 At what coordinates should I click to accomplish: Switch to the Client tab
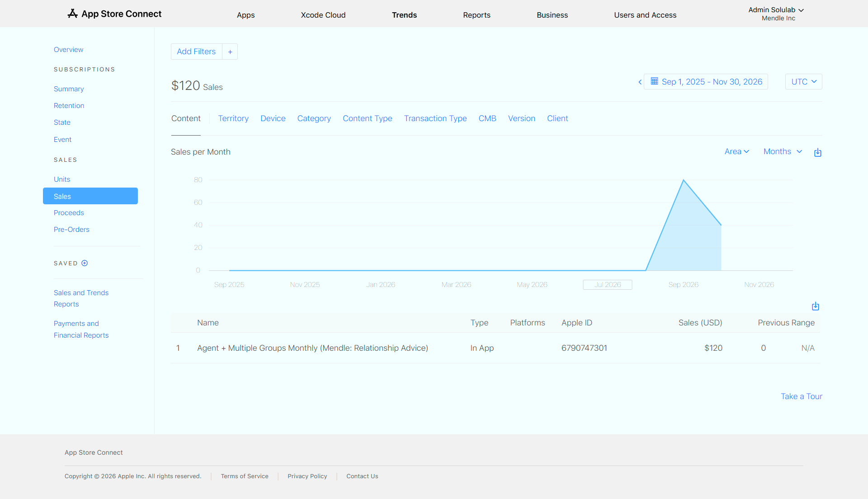pyautogui.click(x=557, y=118)
